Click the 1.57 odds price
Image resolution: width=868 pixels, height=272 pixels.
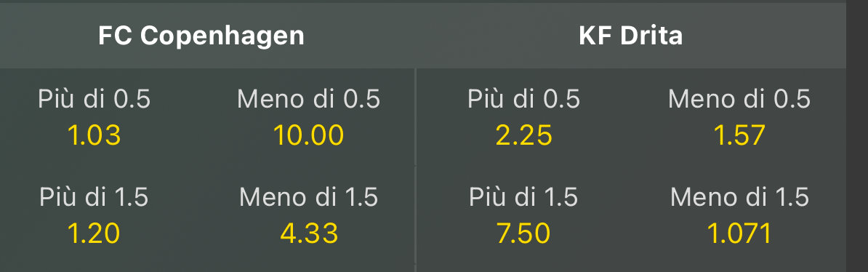tap(739, 136)
